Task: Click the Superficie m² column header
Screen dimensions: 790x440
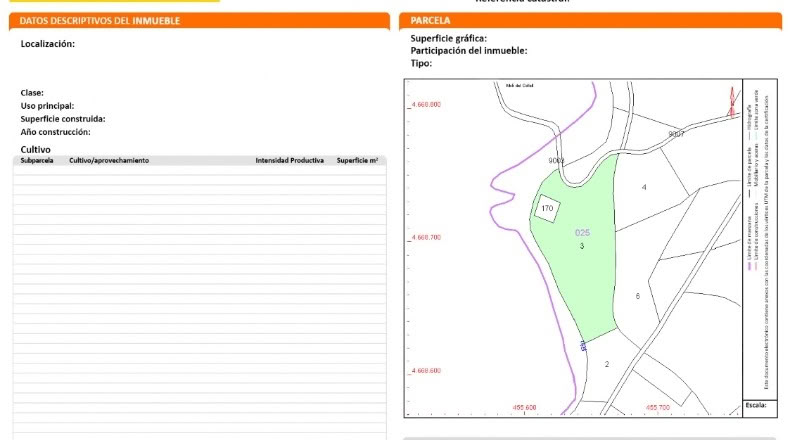Action: 357,160
